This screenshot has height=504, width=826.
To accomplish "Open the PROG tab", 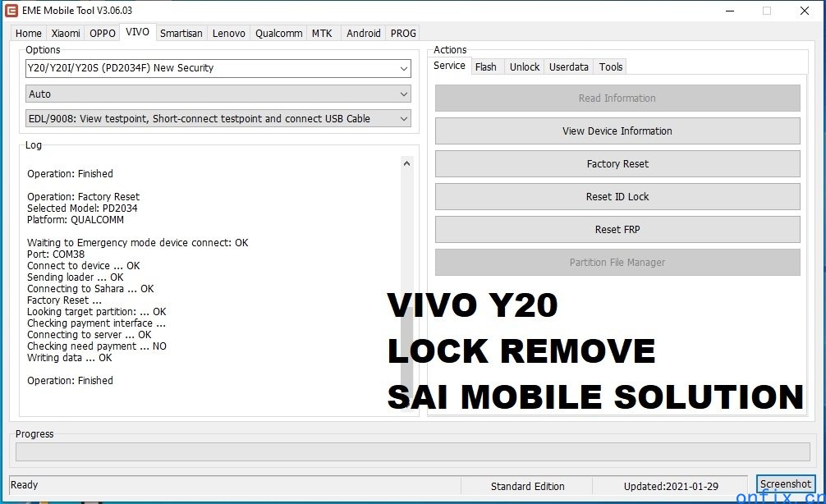I will coord(403,33).
